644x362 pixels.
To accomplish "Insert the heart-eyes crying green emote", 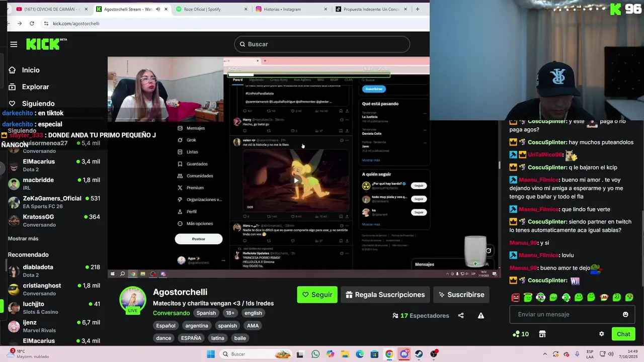I will [629, 297].
